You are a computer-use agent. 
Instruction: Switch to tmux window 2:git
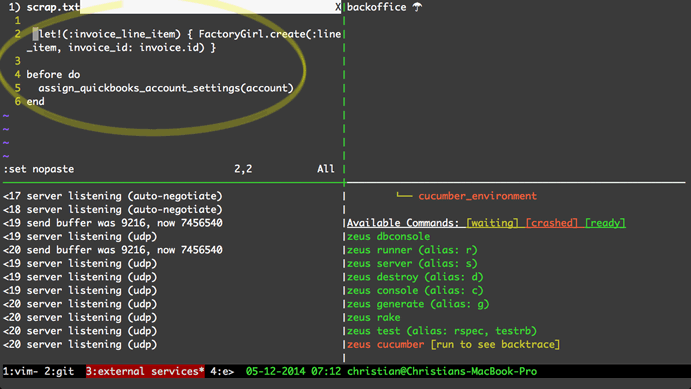[59, 371]
